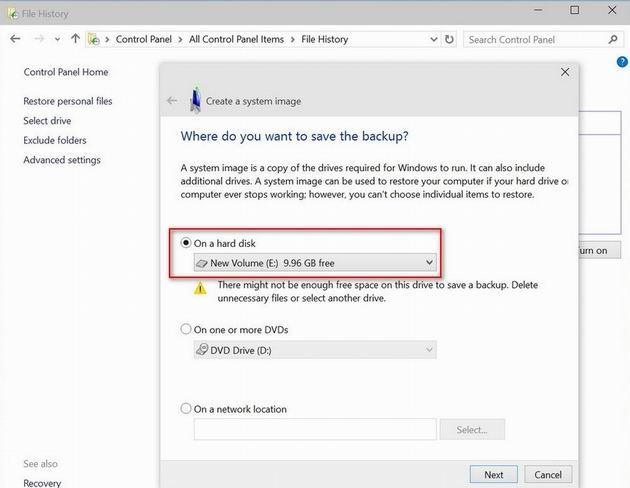630x488 pixels.
Task: Open Restore personal files link
Action: pos(68,101)
